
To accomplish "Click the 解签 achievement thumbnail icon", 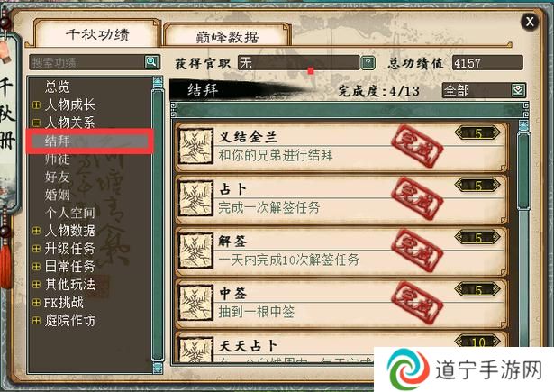I will 195,251.
